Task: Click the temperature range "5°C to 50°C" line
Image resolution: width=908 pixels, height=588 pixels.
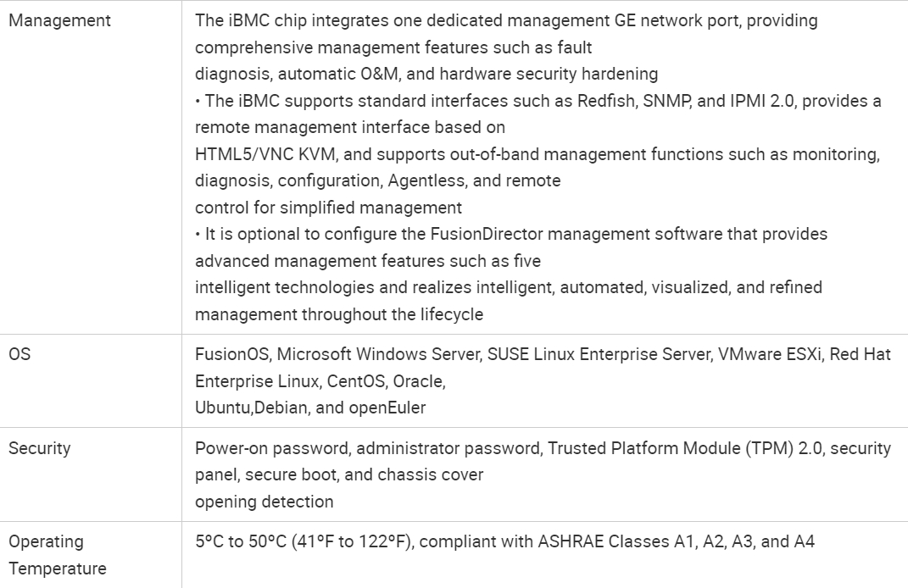Action: click(x=504, y=541)
